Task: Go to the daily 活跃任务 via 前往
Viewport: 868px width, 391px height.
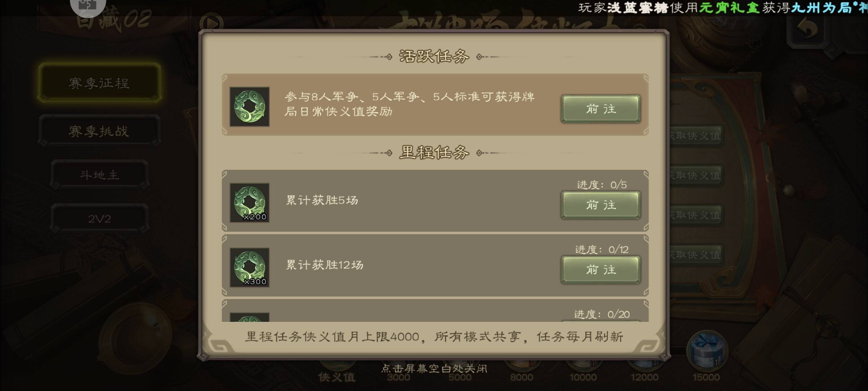Action: click(x=601, y=109)
